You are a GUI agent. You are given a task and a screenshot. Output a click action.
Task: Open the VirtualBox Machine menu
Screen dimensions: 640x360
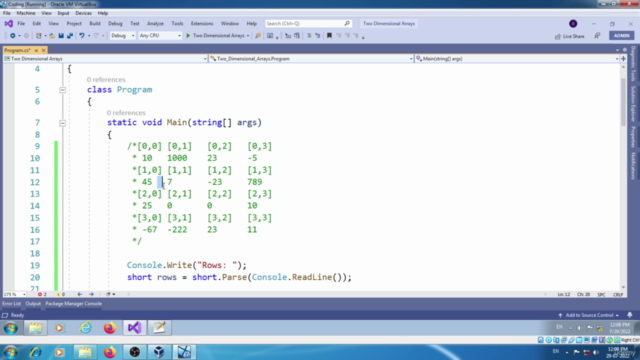point(26,13)
